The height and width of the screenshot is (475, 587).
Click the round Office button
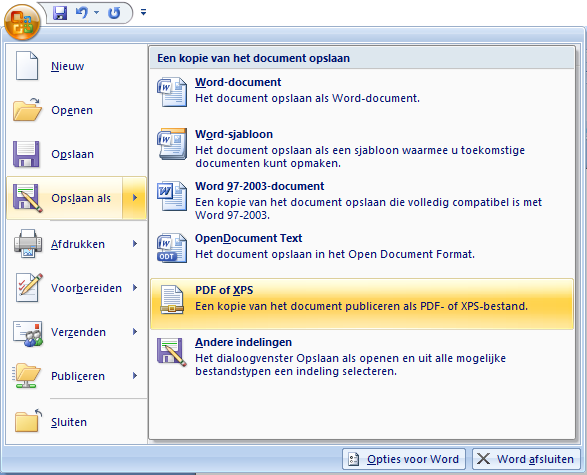(22, 22)
